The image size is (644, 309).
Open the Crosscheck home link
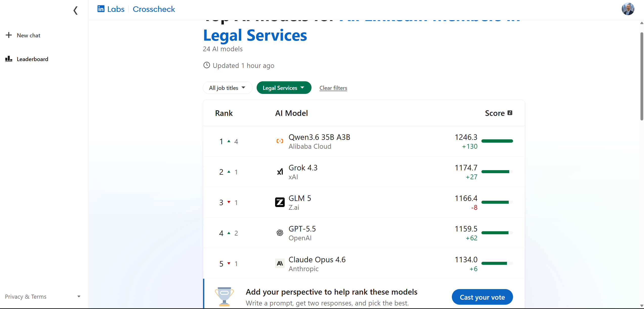pyautogui.click(x=154, y=9)
